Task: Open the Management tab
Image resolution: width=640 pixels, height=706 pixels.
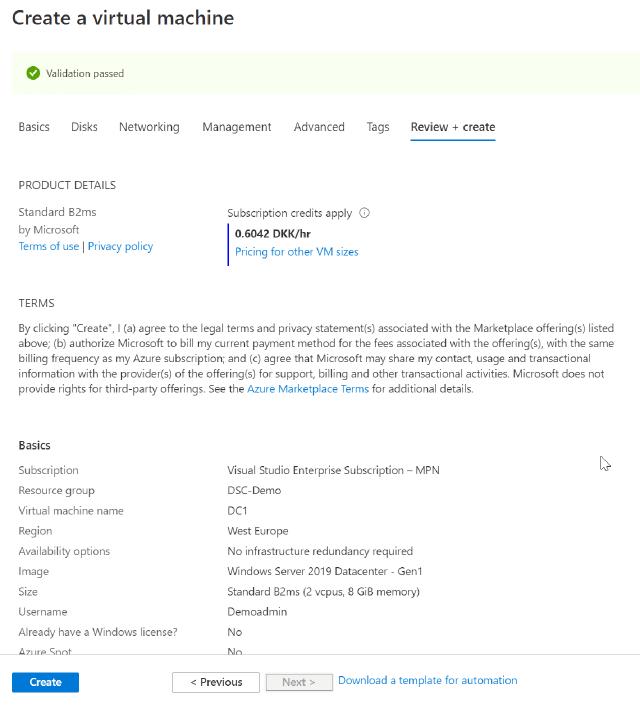Action: (236, 127)
